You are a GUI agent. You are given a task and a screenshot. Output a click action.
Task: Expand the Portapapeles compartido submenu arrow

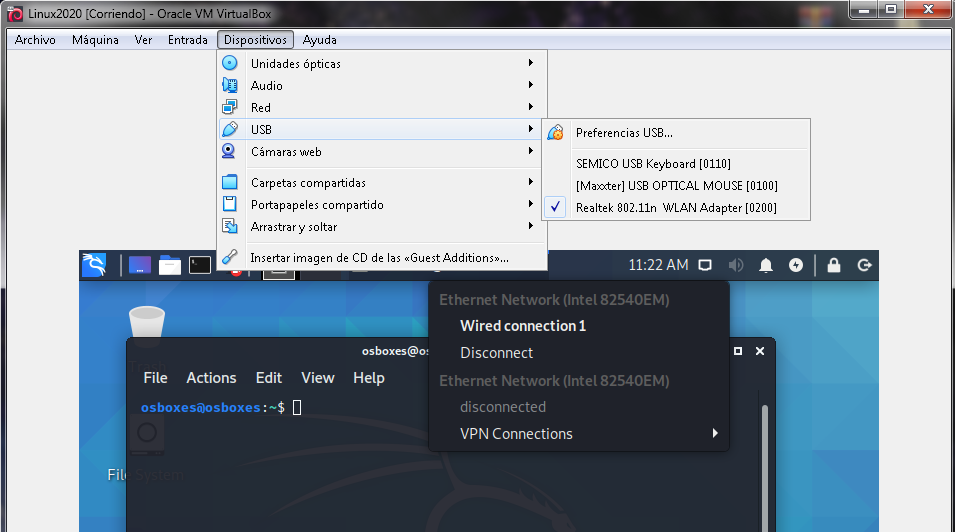click(531, 204)
